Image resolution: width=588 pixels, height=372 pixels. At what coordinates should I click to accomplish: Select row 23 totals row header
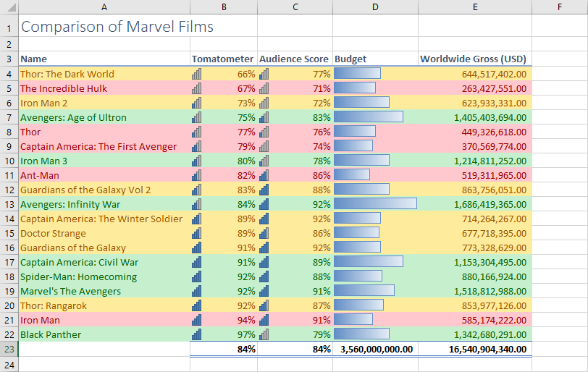click(9, 349)
